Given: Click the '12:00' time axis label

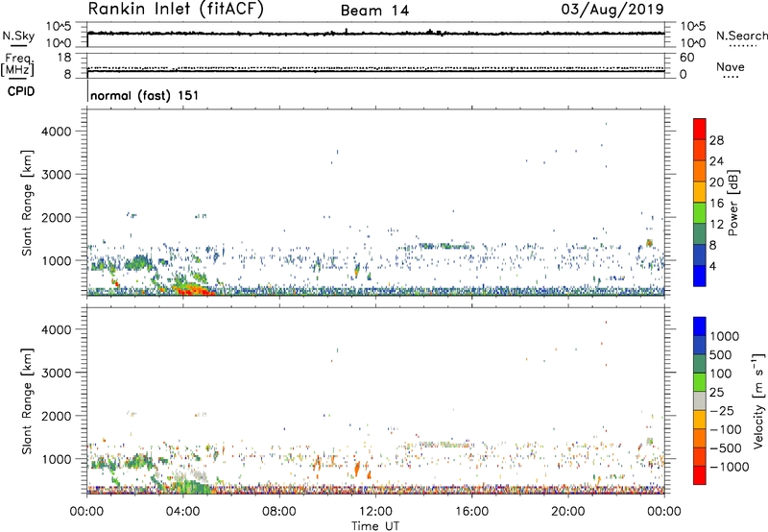Looking at the screenshot, I should [375, 512].
